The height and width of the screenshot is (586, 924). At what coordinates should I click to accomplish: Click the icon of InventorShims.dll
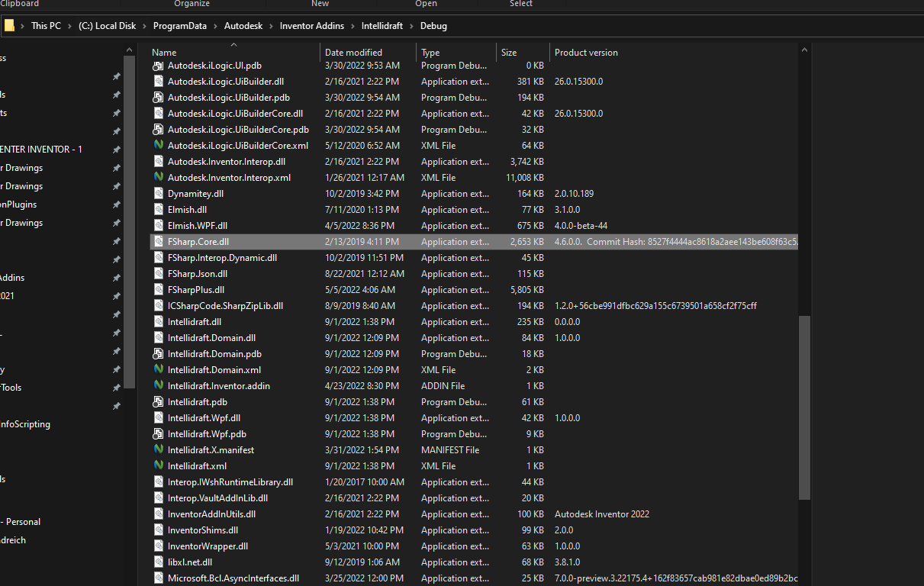pyautogui.click(x=159, y=530)
